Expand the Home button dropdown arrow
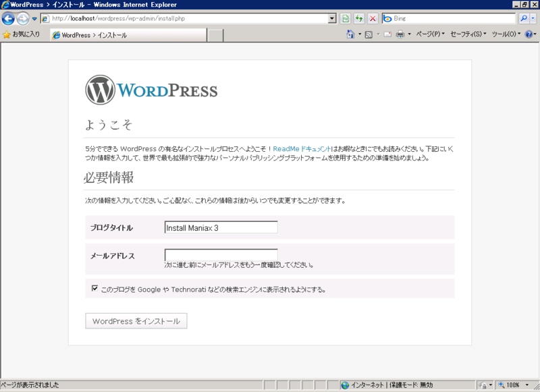This screenshot has height=392, width=540. pyautogui.click(x=360, y=34)
